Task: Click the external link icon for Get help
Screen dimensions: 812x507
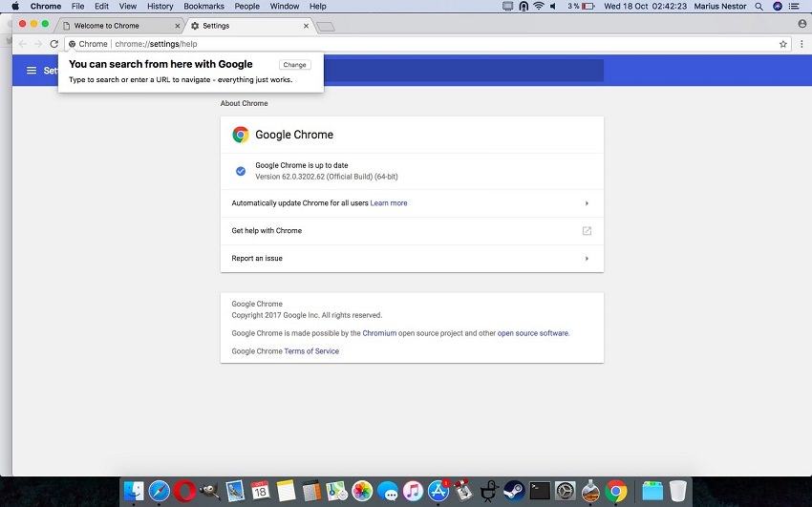Action: (587, 231)
